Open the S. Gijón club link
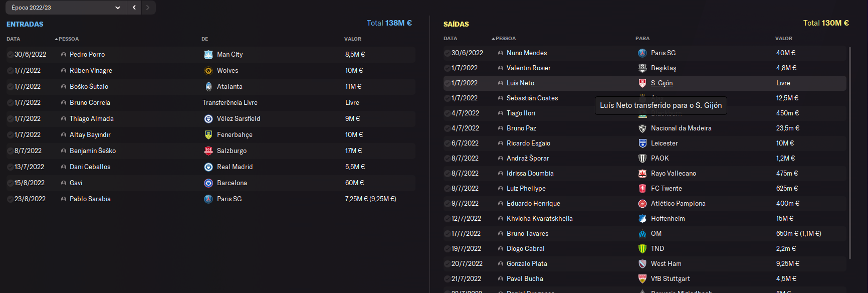 click(662, 83)
